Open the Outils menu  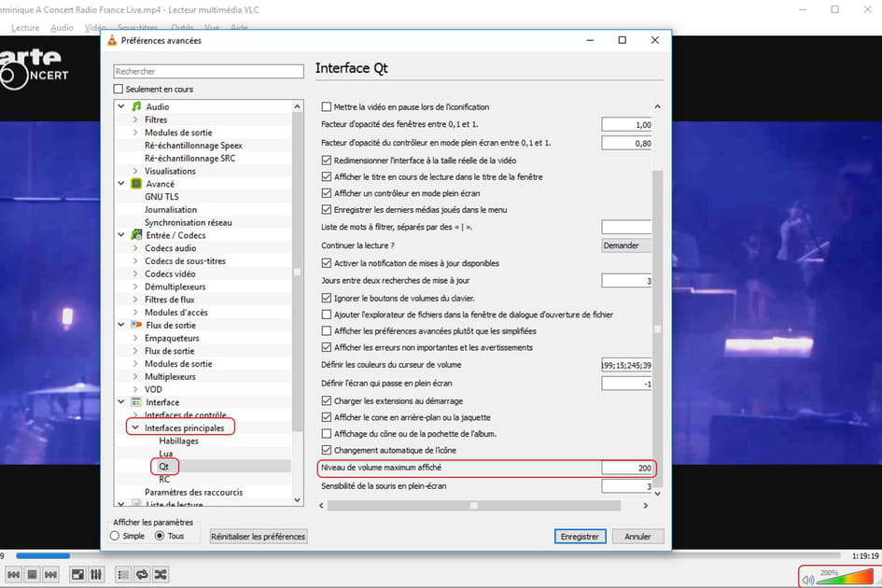point(182,28)
